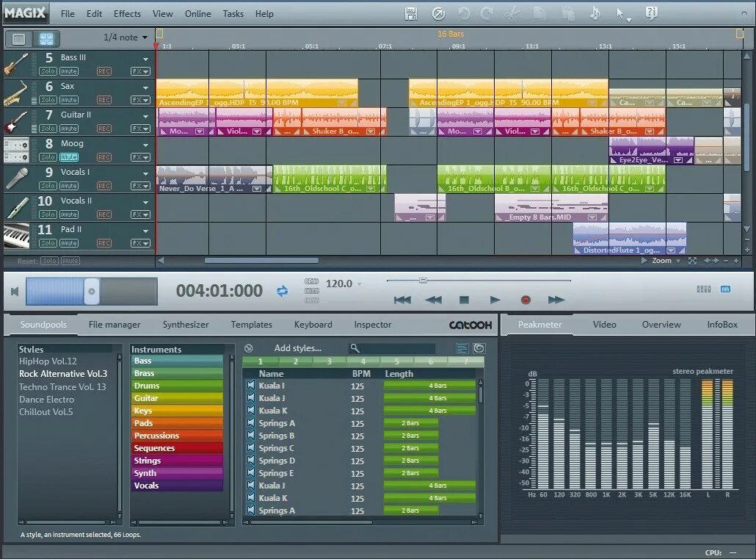
Task: Unmute the Moog track
Action: (69, 157)
